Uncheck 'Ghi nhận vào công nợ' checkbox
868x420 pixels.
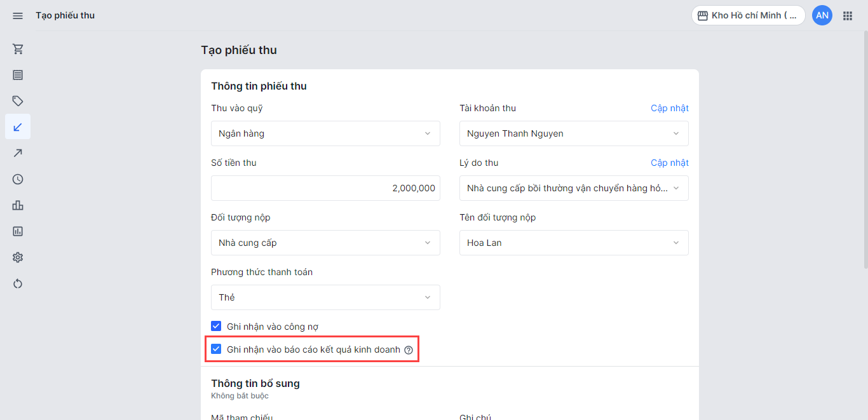click(x=216, y=327)
